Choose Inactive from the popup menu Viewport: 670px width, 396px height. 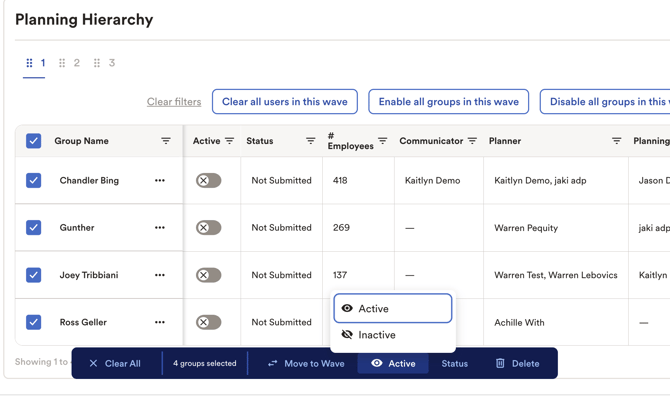coord(393,335)
